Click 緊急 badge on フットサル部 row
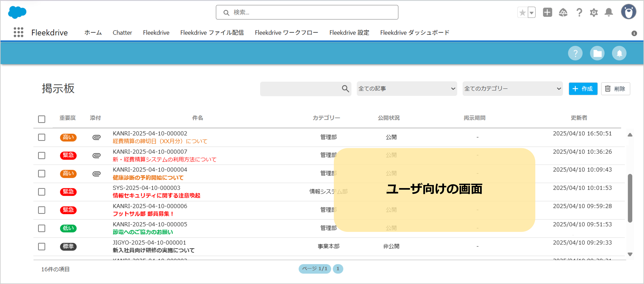Screen dimensions: 644x284 (68, 210)
